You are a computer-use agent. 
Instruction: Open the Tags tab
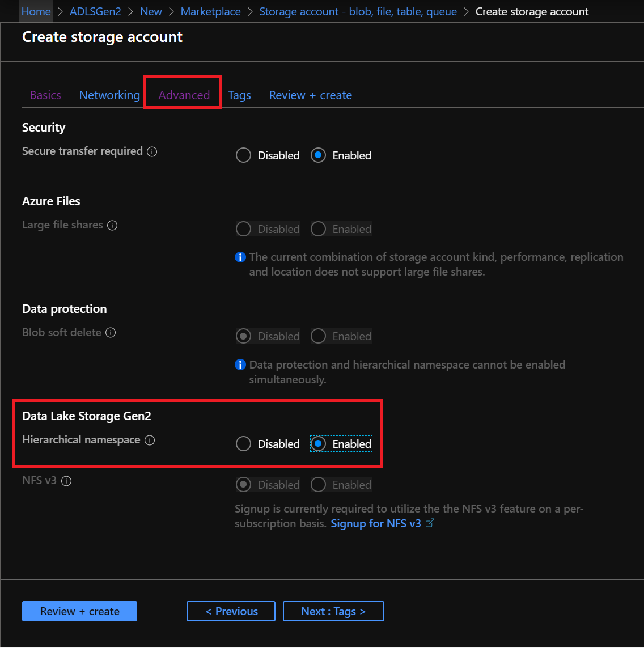239,95
